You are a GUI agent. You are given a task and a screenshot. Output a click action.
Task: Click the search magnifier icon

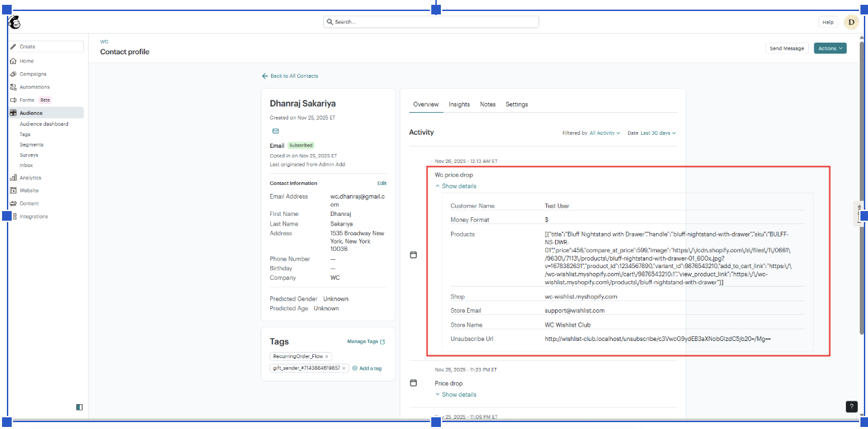[x=330, y=22]
